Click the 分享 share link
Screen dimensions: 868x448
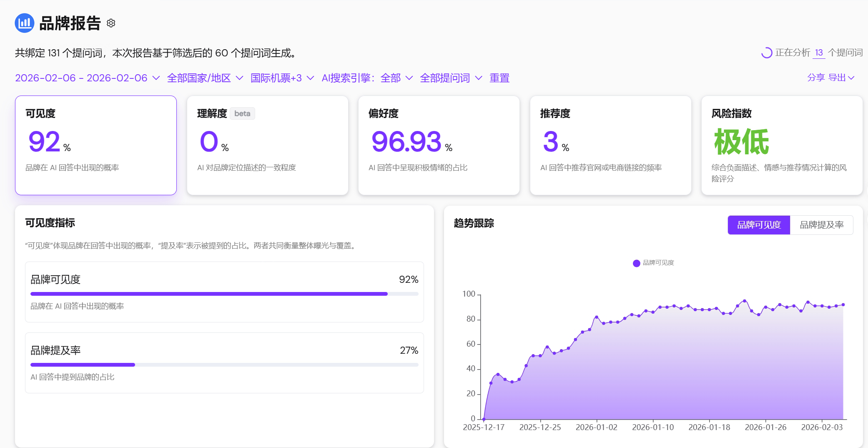tap(815, 78)
